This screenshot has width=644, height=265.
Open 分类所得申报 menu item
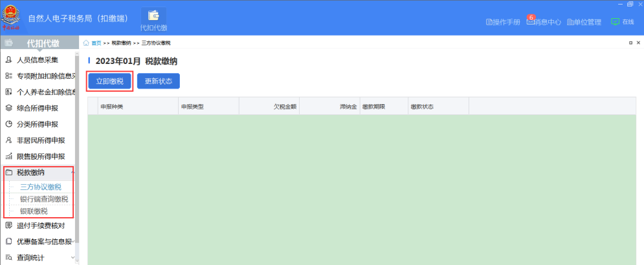pyautogui.click(x=38, y=124)
